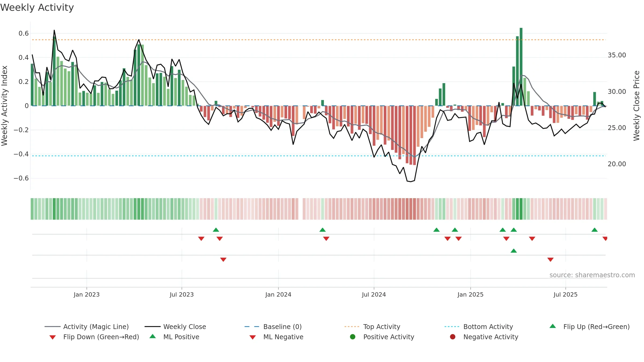This screenshot has width=644, height=362.
Task: Toggle the Weekly Close legend entry
Action: point(175,327)
